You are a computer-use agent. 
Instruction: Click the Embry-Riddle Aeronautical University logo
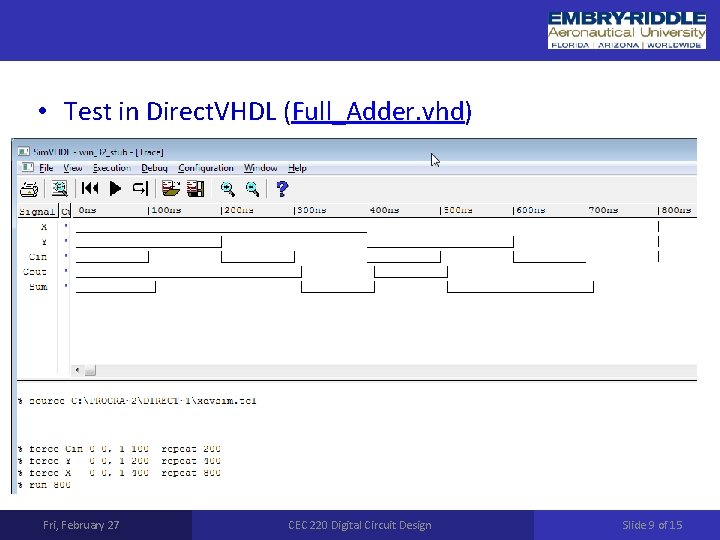[627, 30]
